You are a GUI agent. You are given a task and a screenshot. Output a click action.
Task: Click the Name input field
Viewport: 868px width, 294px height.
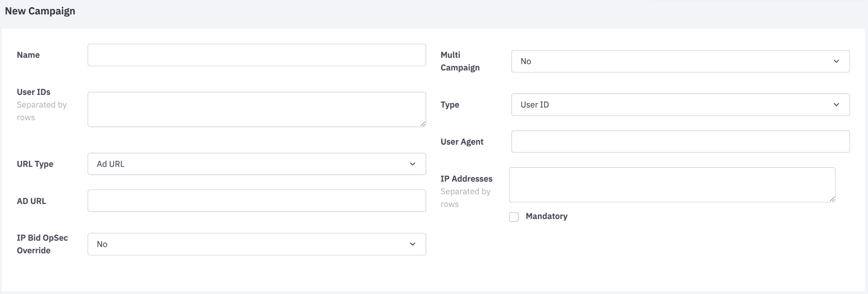(x=256, y=55)
